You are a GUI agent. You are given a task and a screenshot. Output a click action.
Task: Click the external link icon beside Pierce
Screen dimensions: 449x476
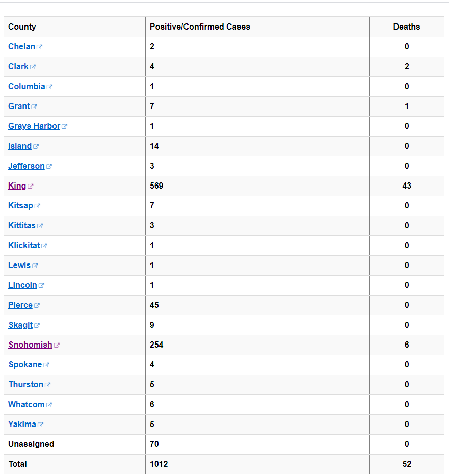(37, 305)
